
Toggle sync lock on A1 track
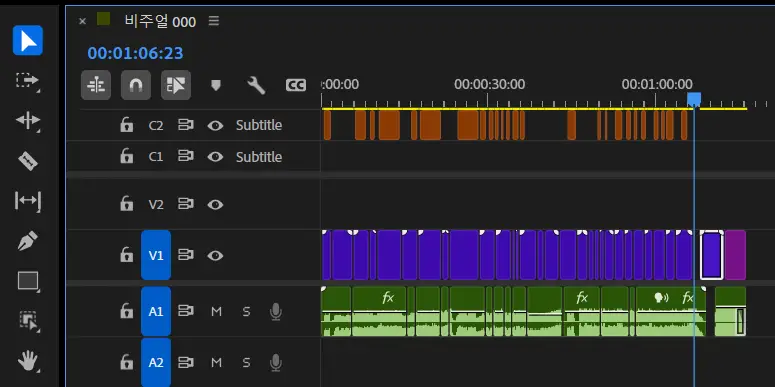pos(185,311)
